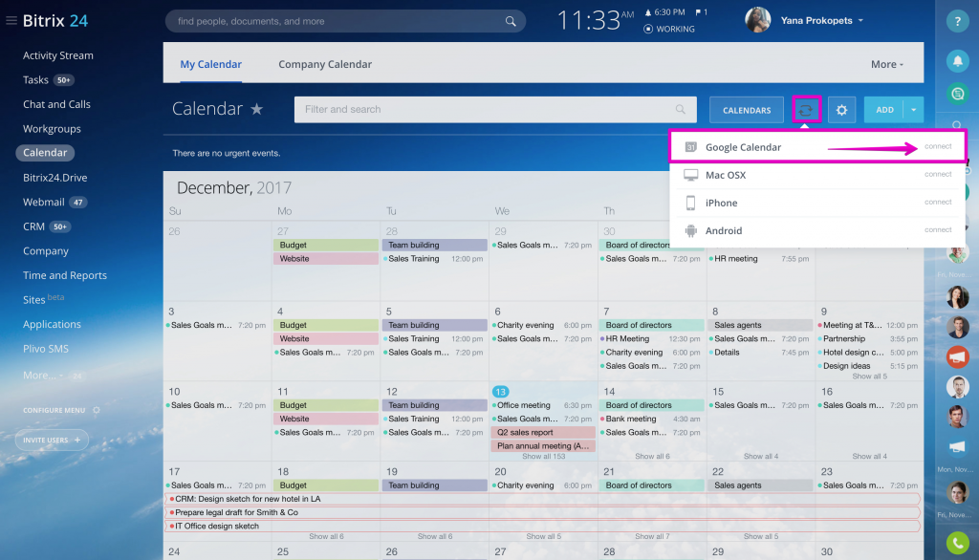Open Activity Stream in sidebar

click(58, 55)
